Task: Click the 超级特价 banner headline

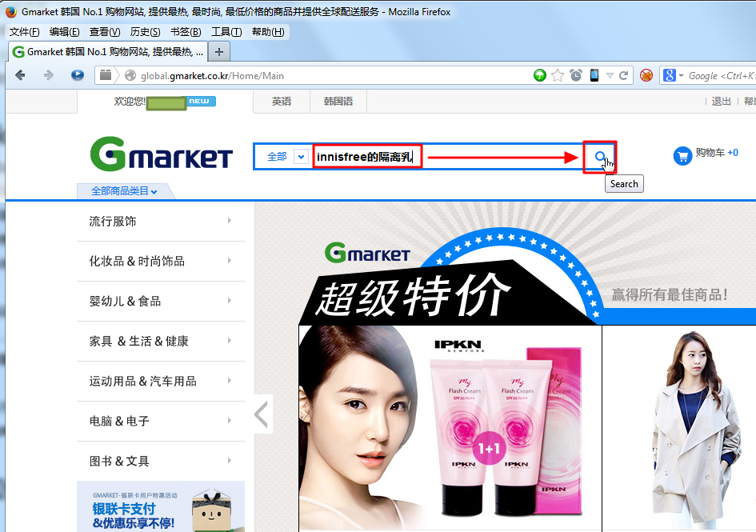Action: pos(413,294)
